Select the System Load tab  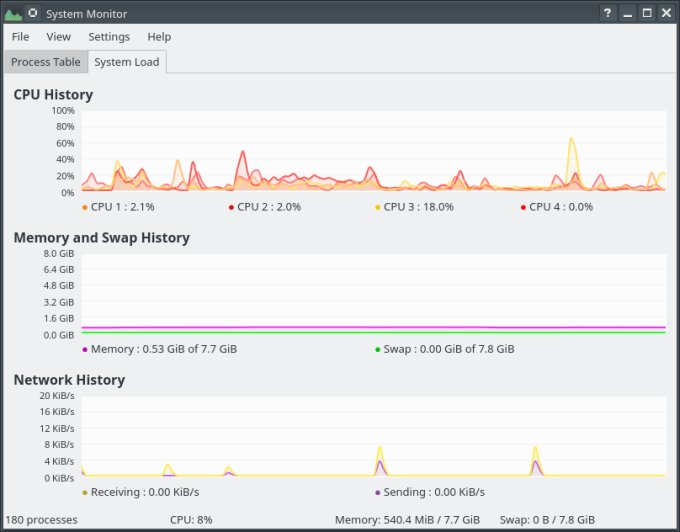[x=127, y=62]
